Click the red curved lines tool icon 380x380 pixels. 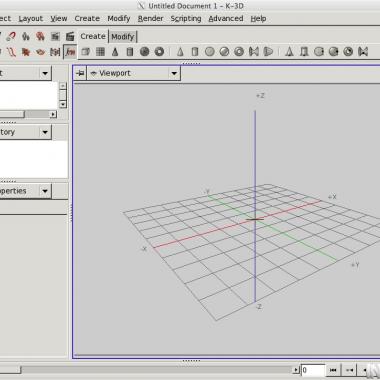click(11, 52)
